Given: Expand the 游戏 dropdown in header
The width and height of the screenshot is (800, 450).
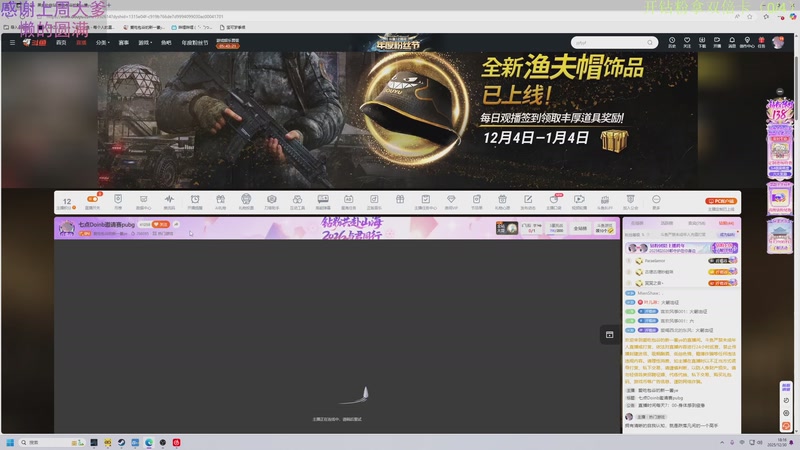Looking at the screenshot, I should click(x=145, y=43).
